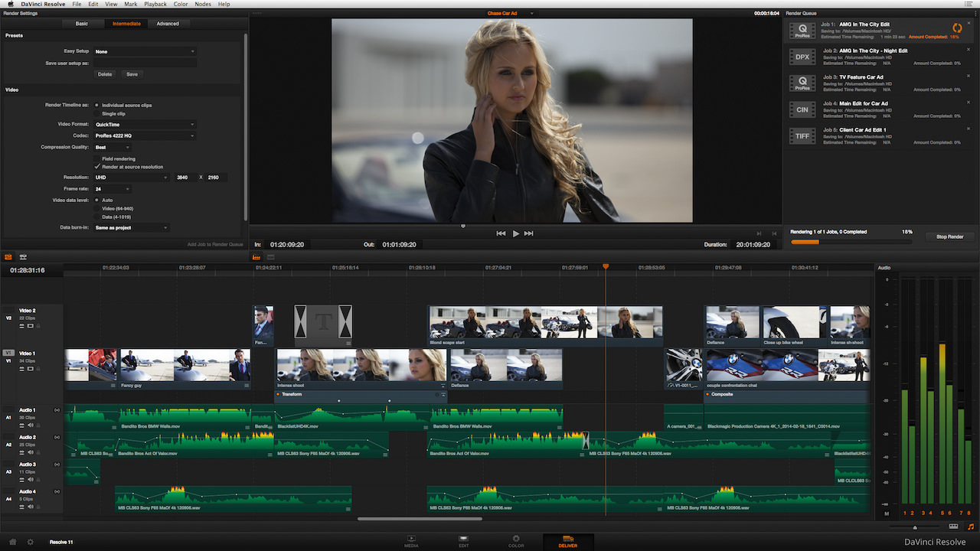Click the ProRes icon of Job 3

point(802,83)
